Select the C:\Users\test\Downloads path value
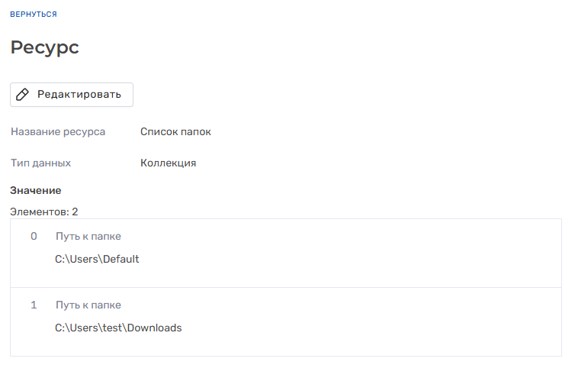The image size is (588, 381). (118, 328)
